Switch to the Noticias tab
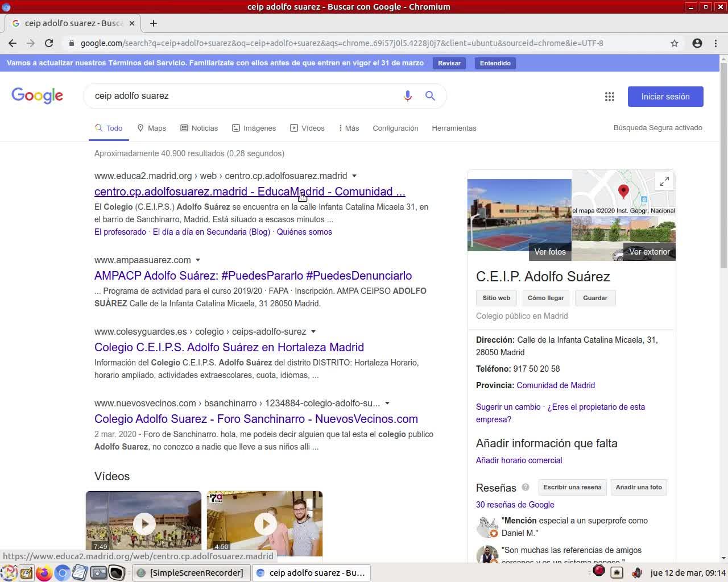This screenshot has width=728, height=582. click(x=199, y=128)
